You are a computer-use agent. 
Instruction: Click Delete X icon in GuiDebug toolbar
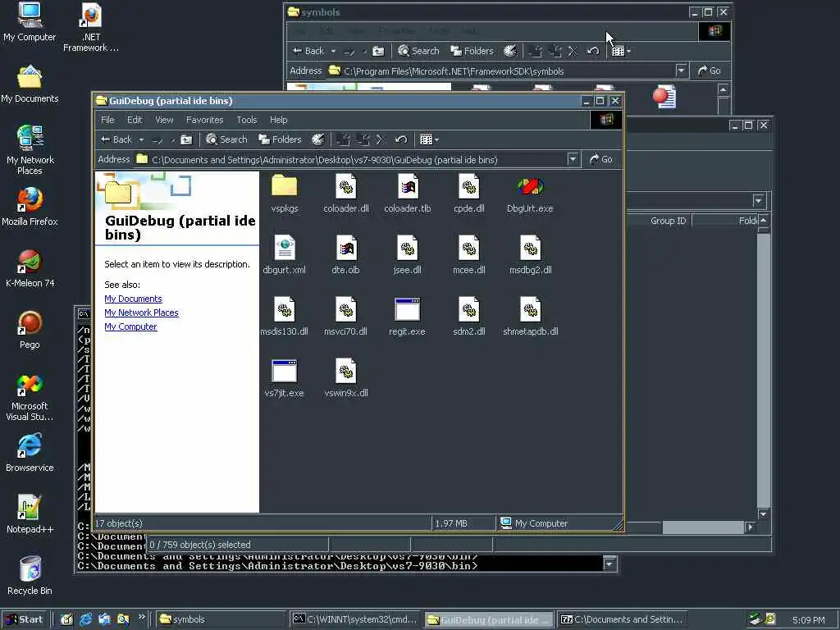[381, 139]
